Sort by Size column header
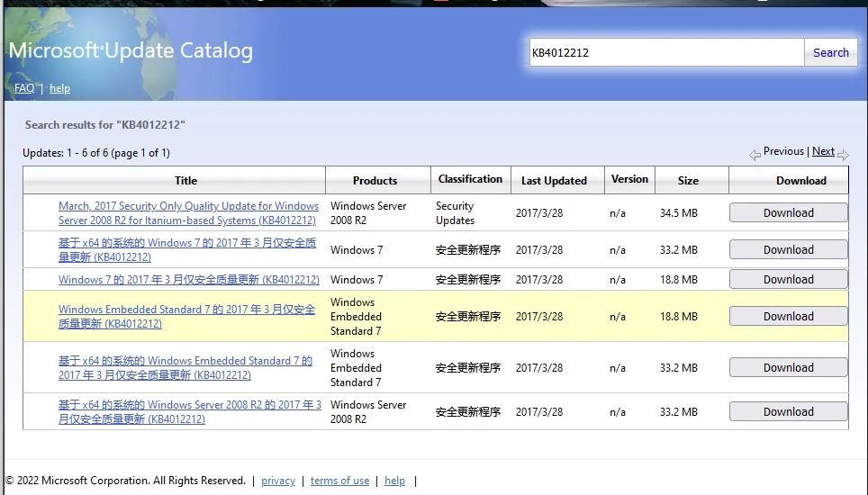Screen dimensions: 868x495 (x=688, y=180)
